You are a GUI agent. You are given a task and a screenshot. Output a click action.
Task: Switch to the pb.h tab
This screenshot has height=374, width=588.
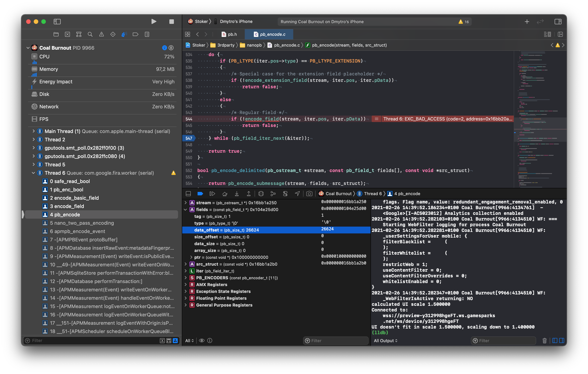point(230,34)
